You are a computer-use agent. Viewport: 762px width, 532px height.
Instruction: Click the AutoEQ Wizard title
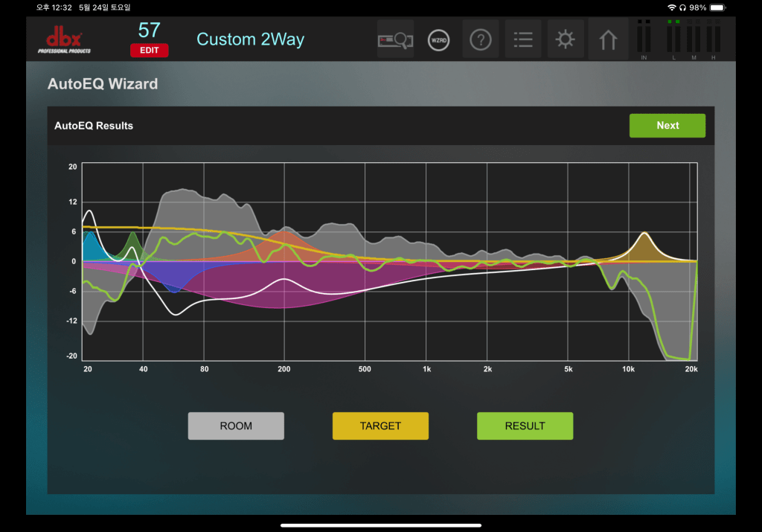[103, 84]
